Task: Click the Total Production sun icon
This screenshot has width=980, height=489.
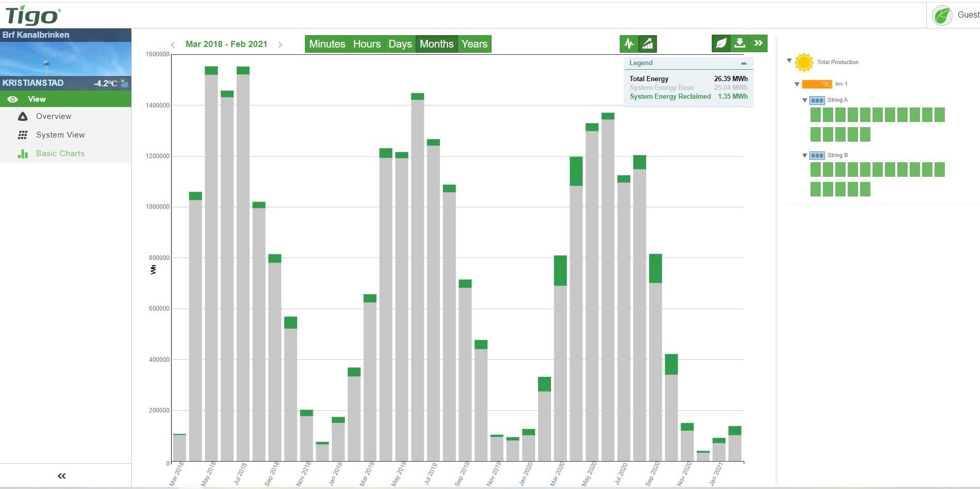Action: point(804,63)
